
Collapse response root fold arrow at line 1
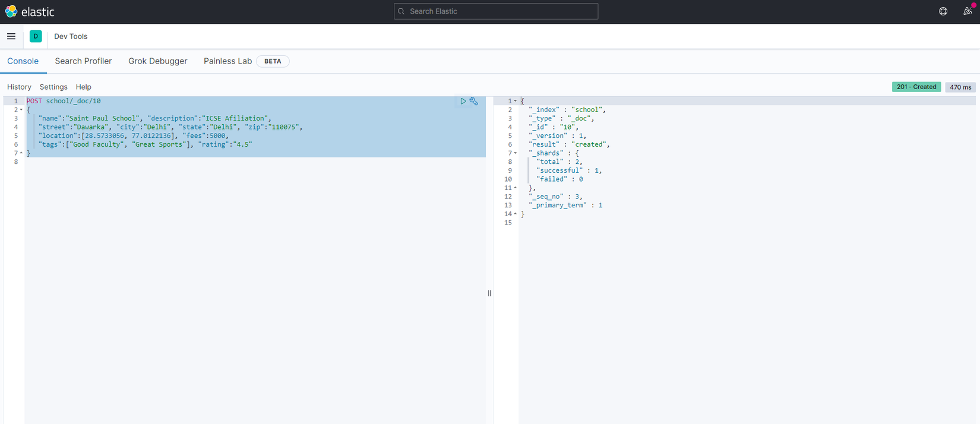515,102
